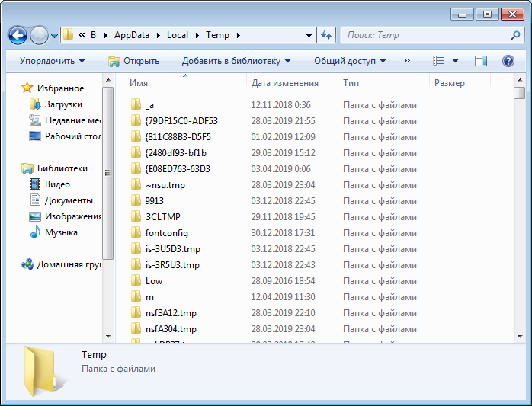532x406 pixels.
Task: Focus the Поиск: Temp search field
Action: click(x=428, y=35)
